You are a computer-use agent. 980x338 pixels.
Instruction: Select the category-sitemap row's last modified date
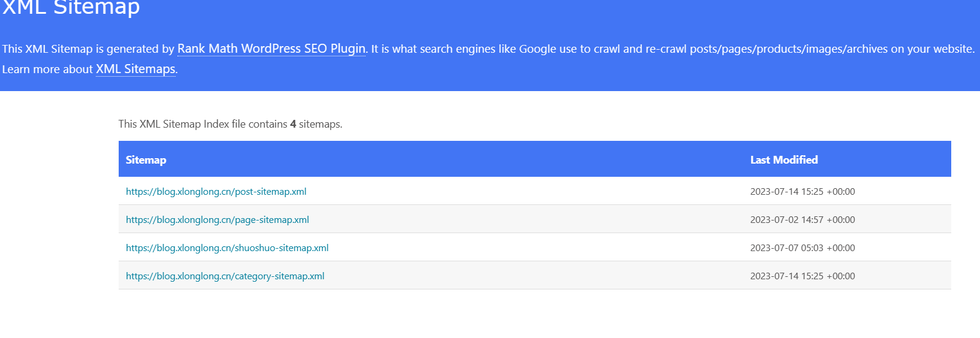pos(803,276)
